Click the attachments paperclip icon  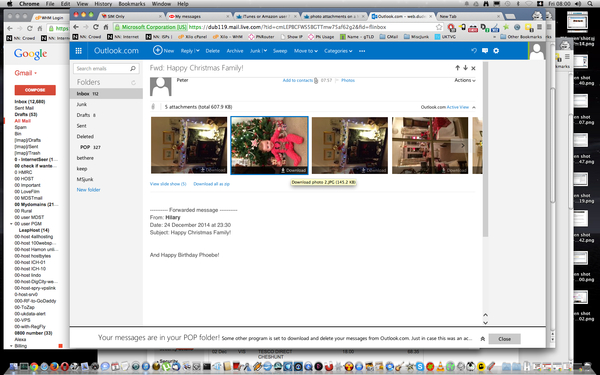pos(153,107)
